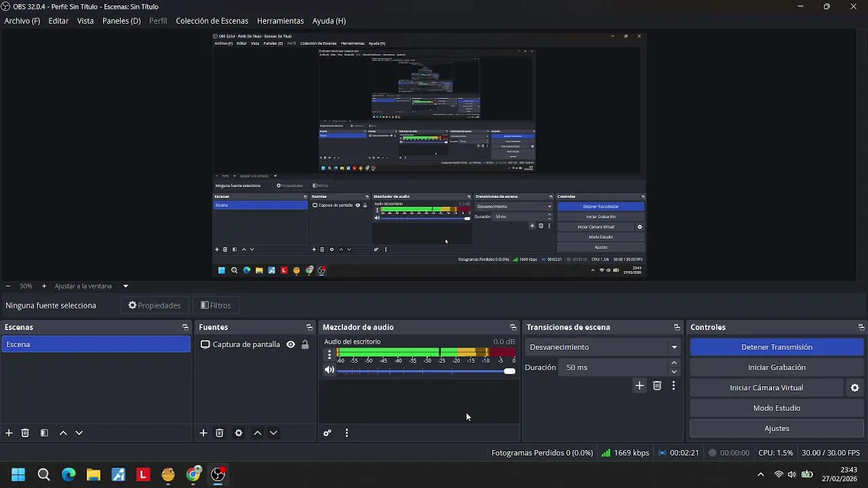
Task: Undock the Fuentes panel
Action: pyautogui.click(x=309, y=327)
